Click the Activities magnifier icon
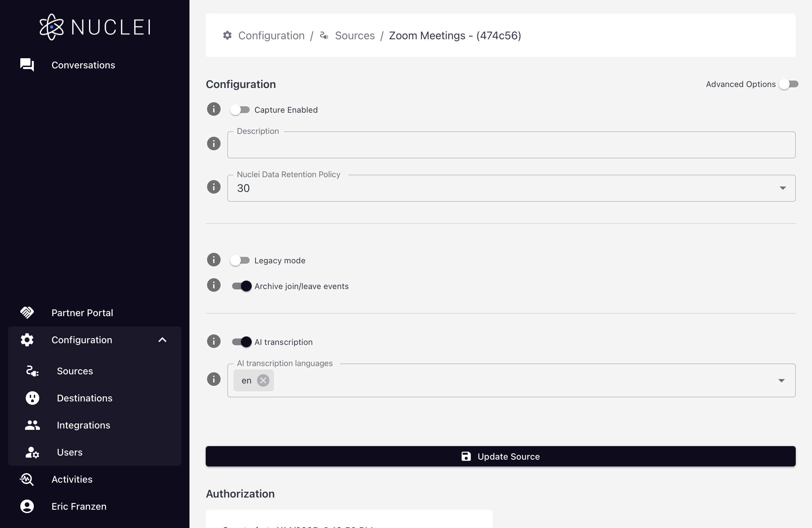 (x=27, y=479)
